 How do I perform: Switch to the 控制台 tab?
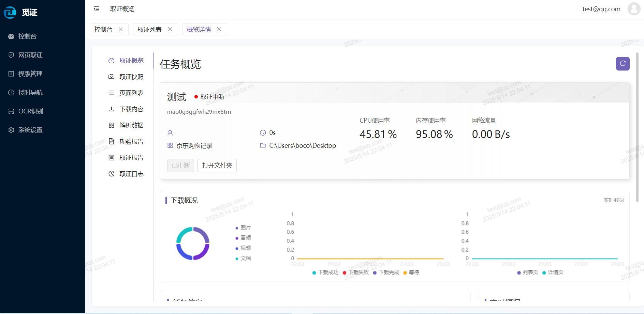(x=103, y=30)
